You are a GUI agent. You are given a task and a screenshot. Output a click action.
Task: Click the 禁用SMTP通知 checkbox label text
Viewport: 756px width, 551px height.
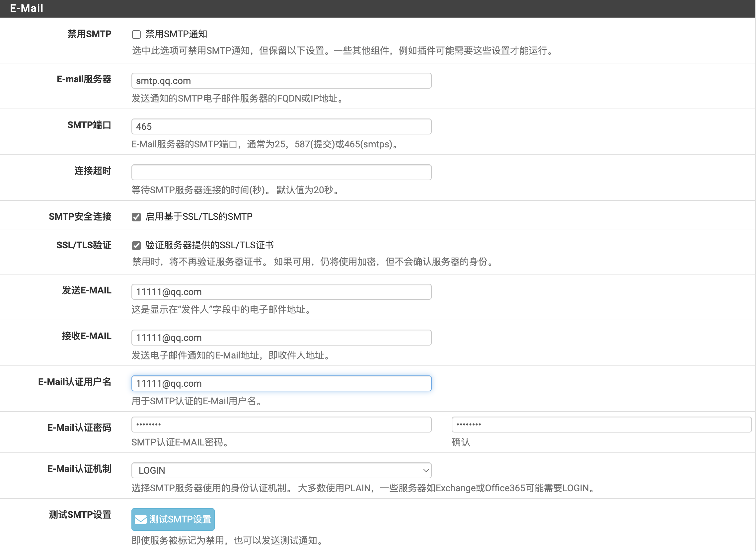click(176, 34)
